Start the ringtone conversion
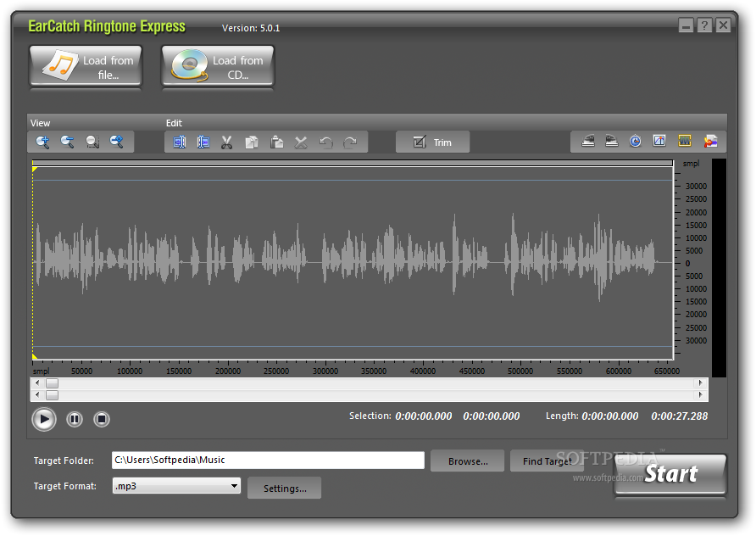 670,474
